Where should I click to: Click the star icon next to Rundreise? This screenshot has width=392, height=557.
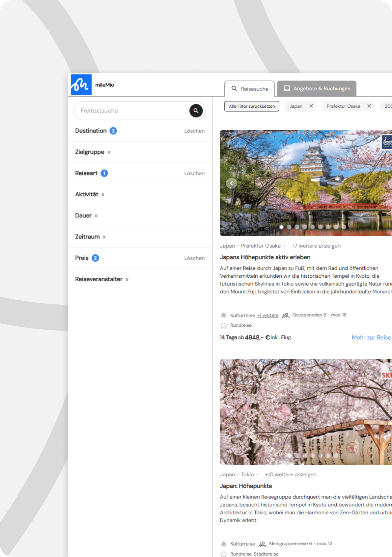click(x=224, y=325)
